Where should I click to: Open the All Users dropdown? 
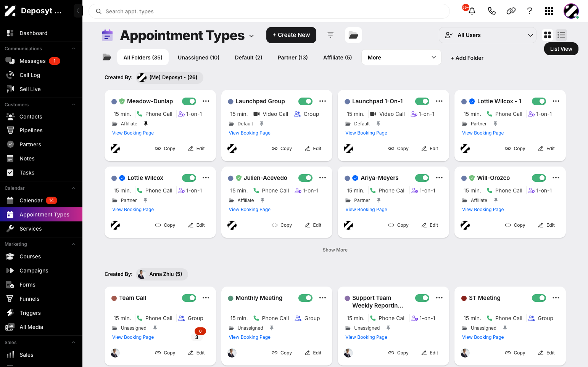(x=488, y=35)
